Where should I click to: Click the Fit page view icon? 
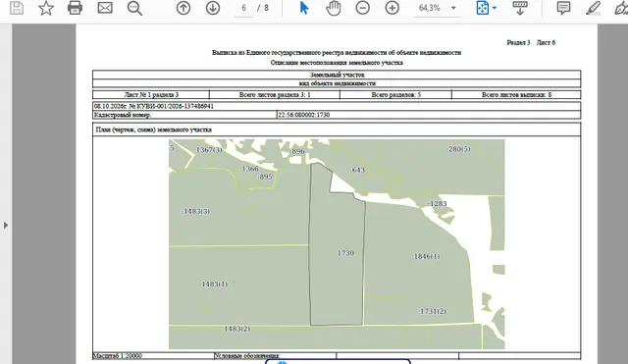click(x=483, y=8)
